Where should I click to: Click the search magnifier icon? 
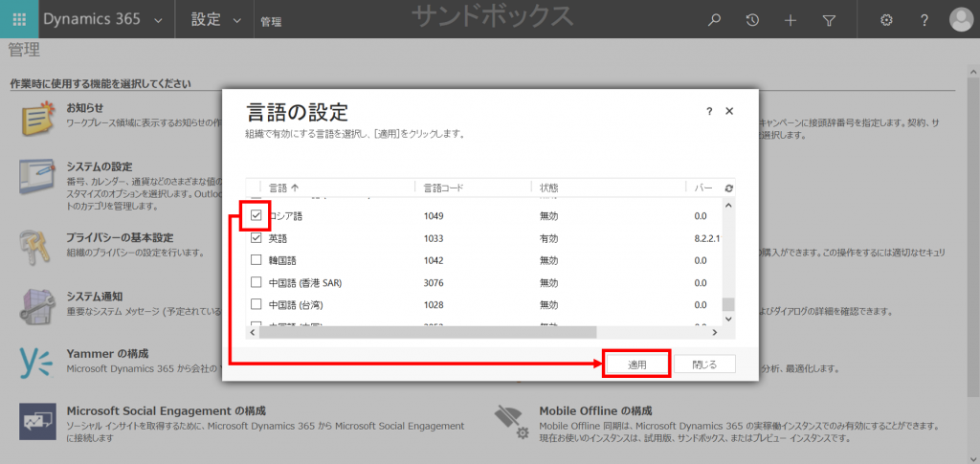pyautogui.click(x=714, y=20)
